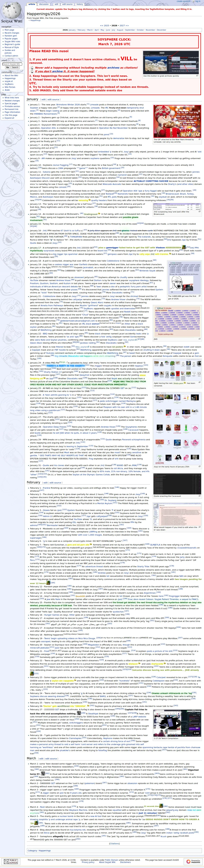Jump to March in month navigation
Viewport: 204px width, 868px height.
(x=90, y=30)
